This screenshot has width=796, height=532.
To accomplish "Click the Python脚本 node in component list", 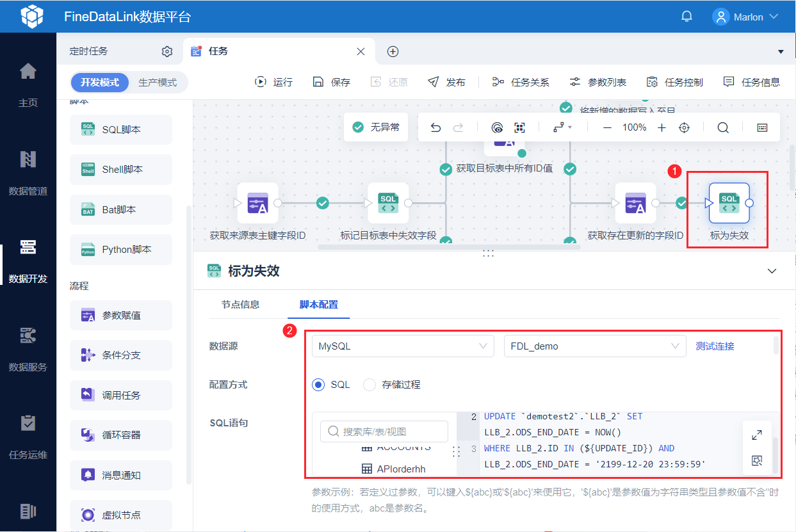I will (x=121, y=250).
